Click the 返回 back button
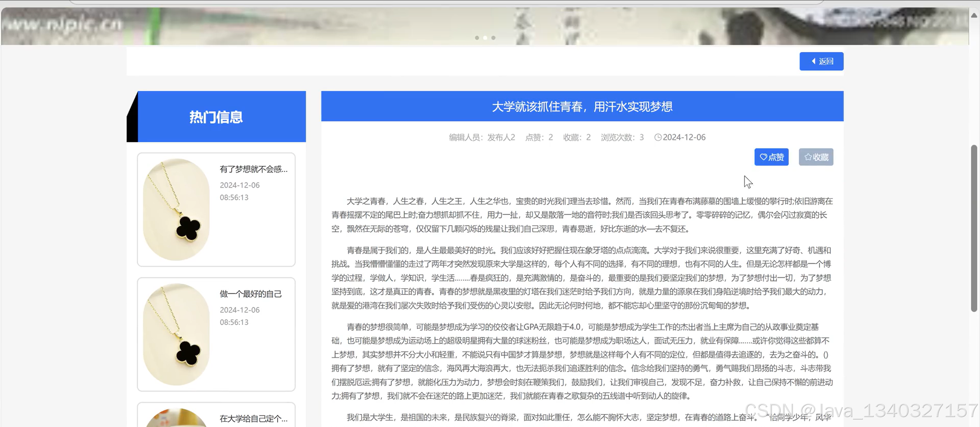 click(x=821, y=61)
